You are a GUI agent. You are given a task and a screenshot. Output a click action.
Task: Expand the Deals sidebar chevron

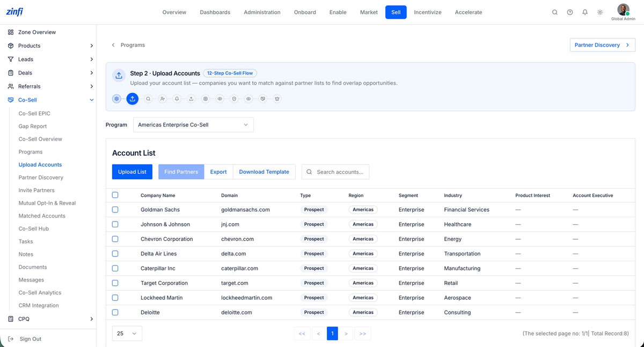[x=91, y=72]
